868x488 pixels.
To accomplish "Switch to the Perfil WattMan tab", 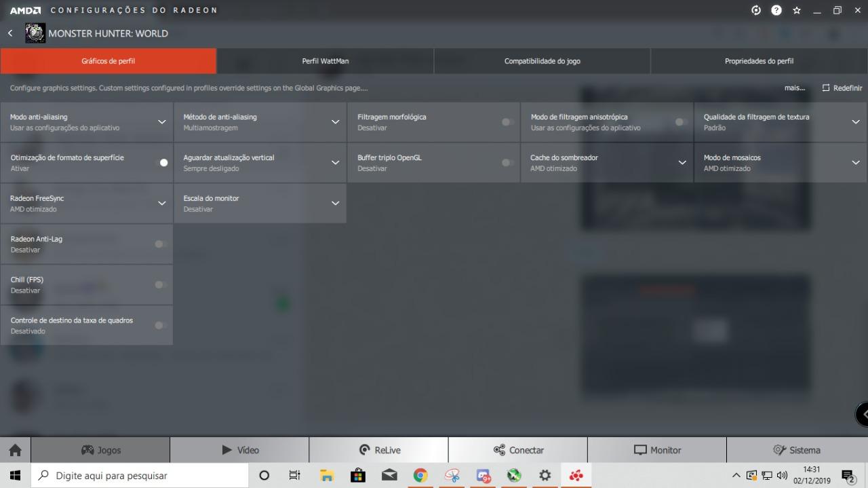I will tap(325, 61).
